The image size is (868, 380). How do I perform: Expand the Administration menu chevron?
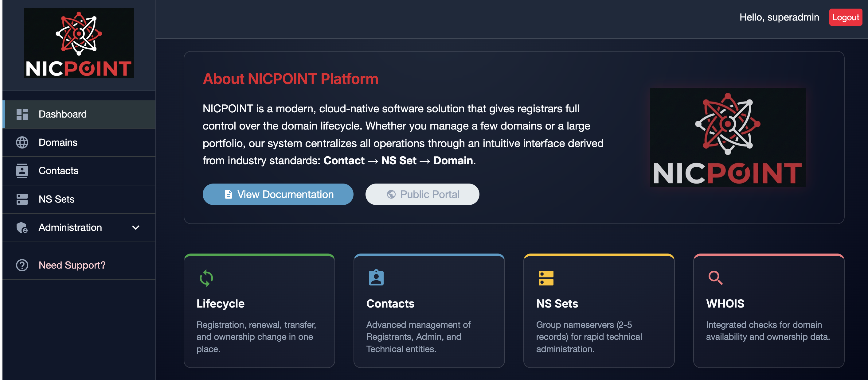[135, 228]
